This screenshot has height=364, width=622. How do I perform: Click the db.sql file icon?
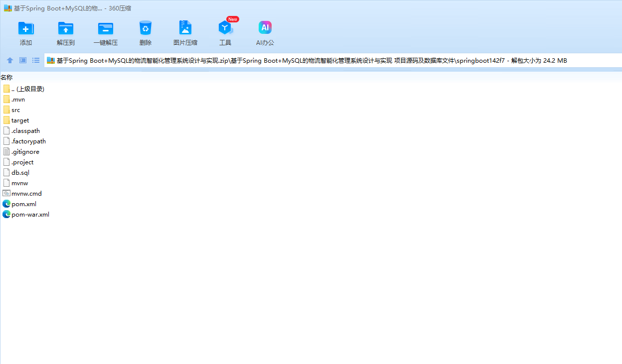point(6,172)
